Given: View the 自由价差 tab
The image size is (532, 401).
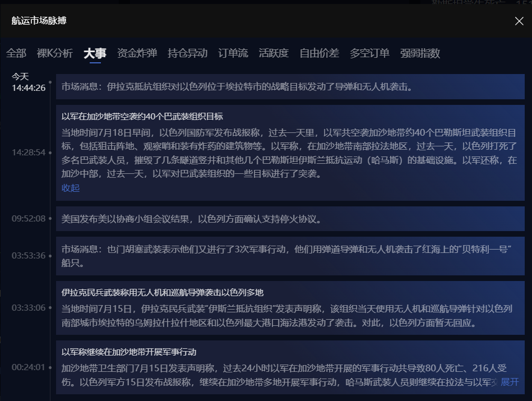Looking at the screenshot, I should 319,53.
